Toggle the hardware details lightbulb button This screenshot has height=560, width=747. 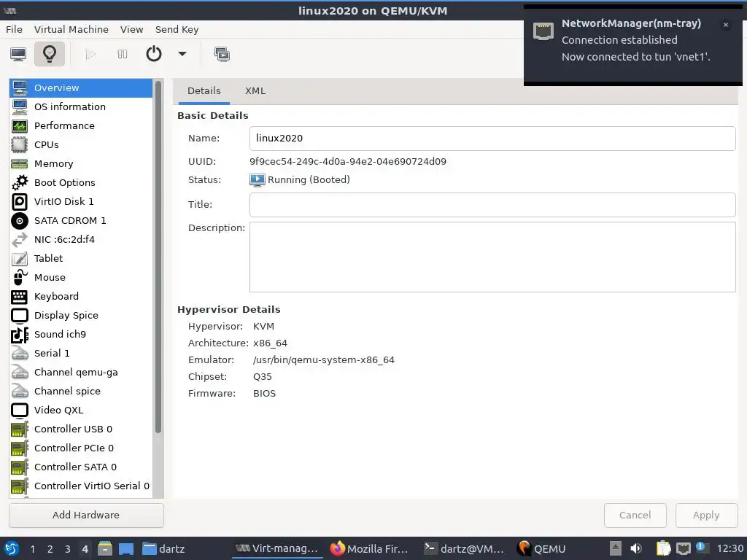click(x=50, y=54)
